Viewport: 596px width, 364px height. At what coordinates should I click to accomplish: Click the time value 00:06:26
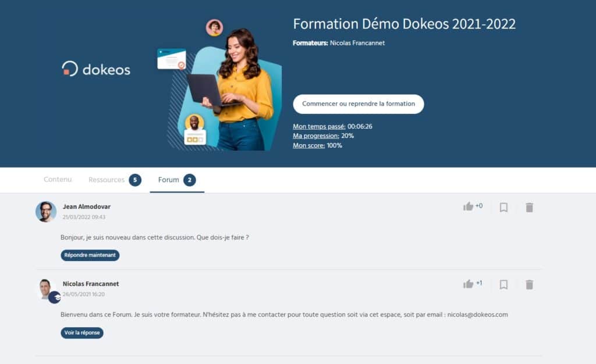tap(360, 126)
